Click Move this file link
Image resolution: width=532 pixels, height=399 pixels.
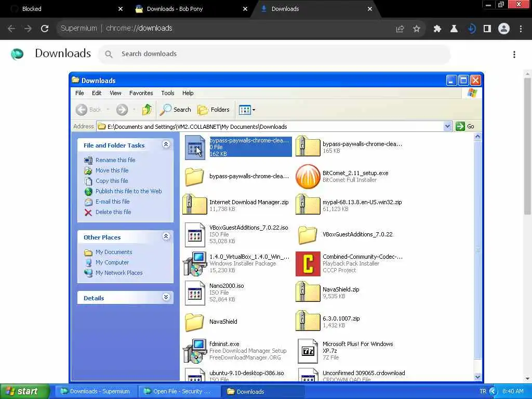coord(112,170)
